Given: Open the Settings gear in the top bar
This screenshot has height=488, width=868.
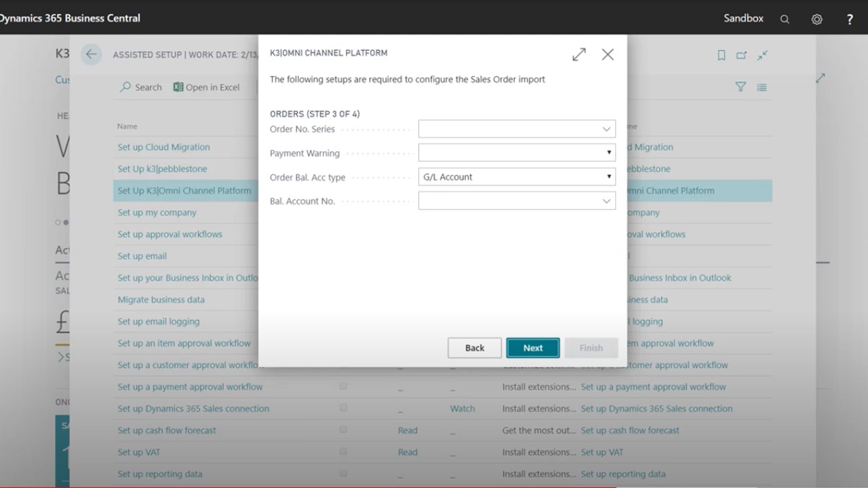Looking at the screenshot, I should click(x=817, y=19).
